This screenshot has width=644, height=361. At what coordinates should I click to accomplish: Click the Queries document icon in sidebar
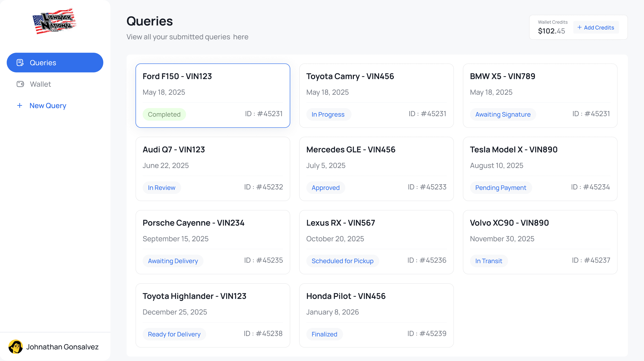point(20,63)
